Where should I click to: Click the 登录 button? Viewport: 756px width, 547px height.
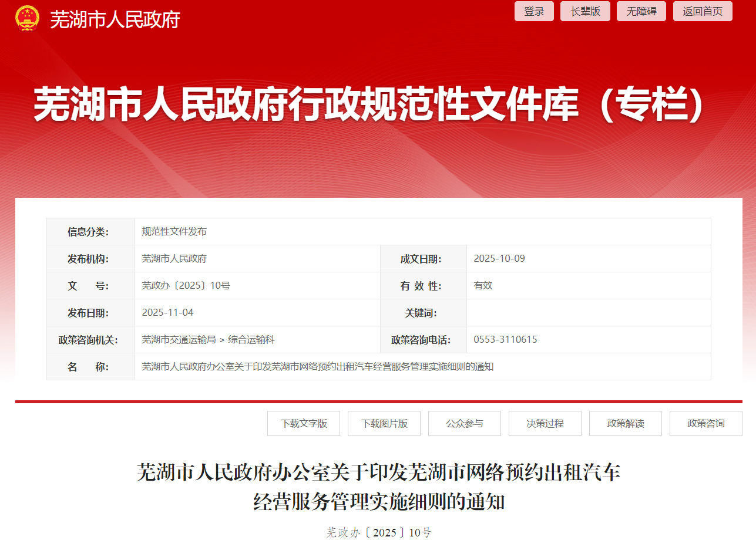click(x=534, y=11)
